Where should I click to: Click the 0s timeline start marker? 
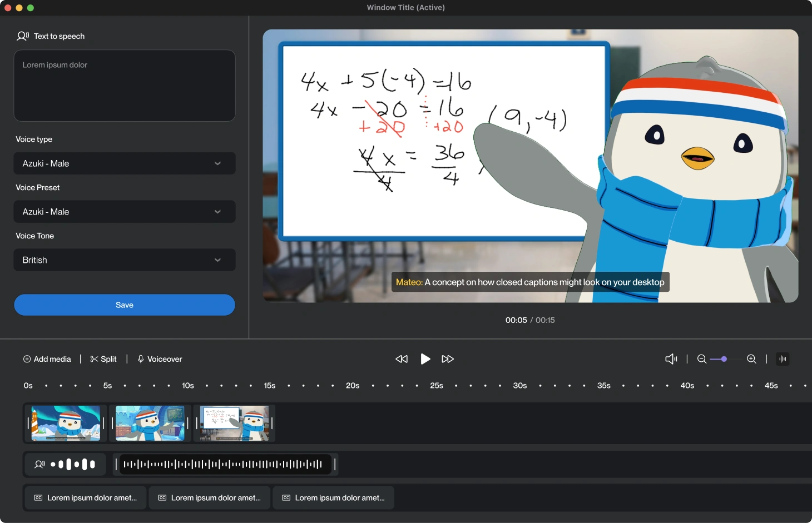coord(28,386)
